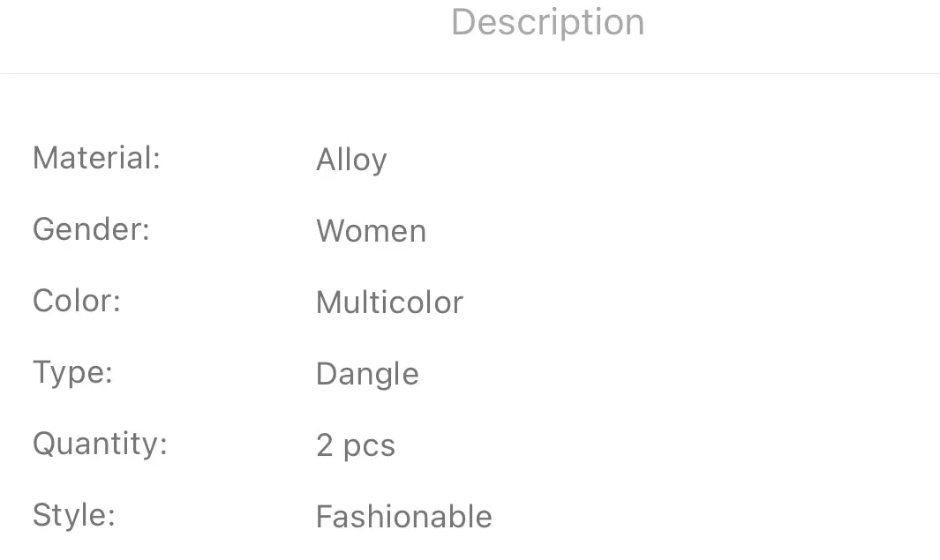Tap the Gender row
The height and width of the screenshot is (560, 940).
coord(470,230)
